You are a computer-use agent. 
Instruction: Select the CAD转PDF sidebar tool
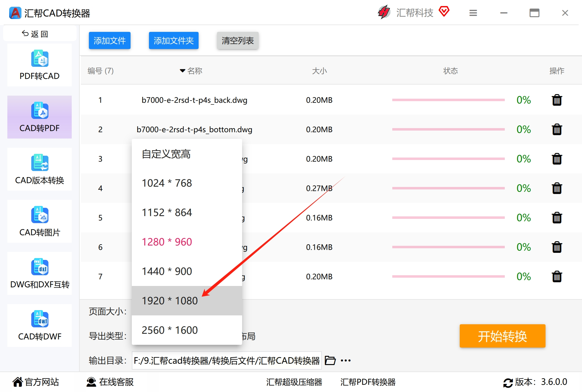pos(40,117)
